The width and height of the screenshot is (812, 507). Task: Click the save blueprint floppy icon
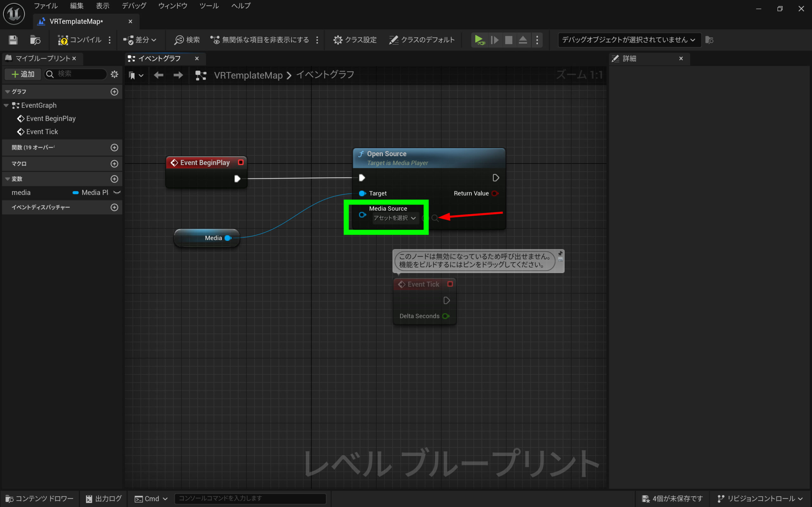13,40
